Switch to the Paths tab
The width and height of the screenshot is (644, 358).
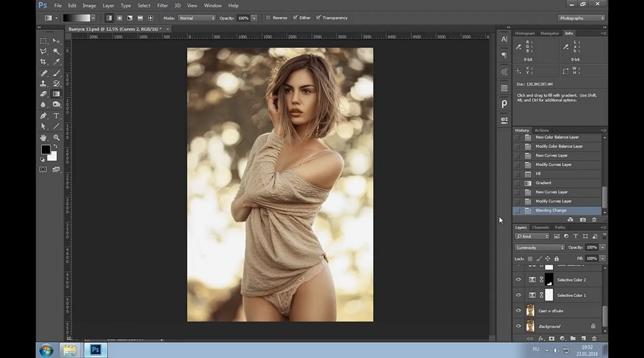(x=560, y=227)
